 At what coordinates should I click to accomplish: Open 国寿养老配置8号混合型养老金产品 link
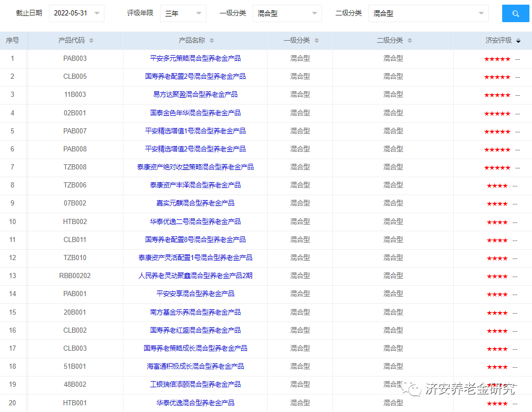(x=196, y=239)
